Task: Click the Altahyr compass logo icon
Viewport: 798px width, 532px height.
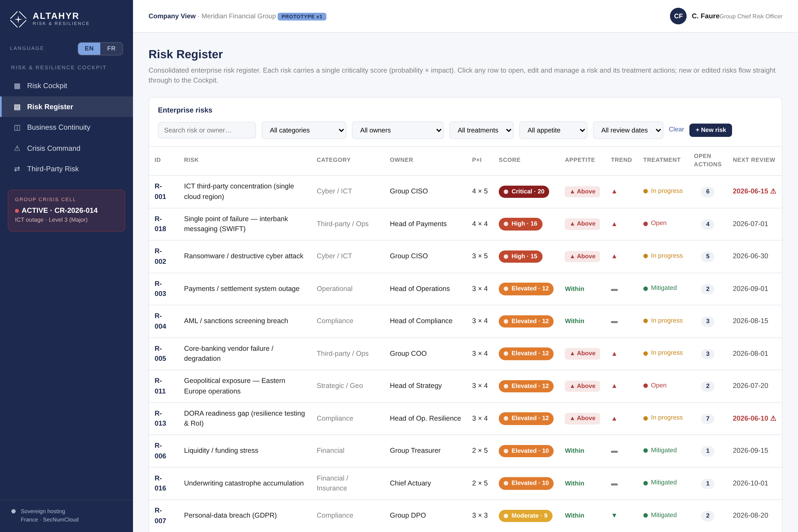Action: [18, 19]
